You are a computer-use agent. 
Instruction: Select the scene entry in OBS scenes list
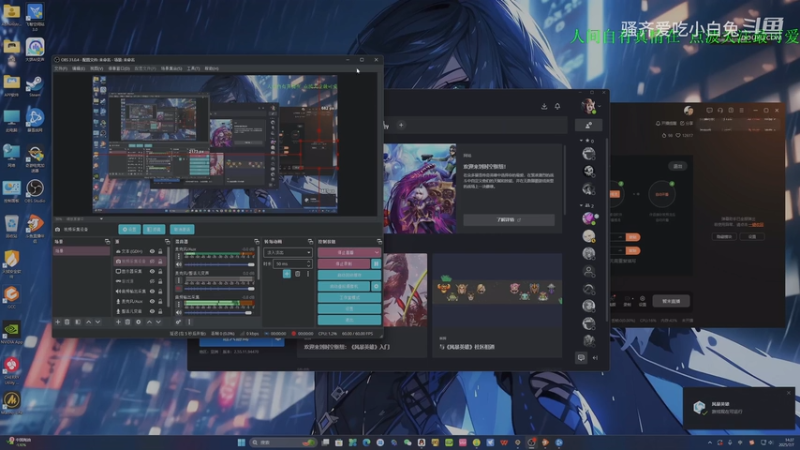coord(82,251)
